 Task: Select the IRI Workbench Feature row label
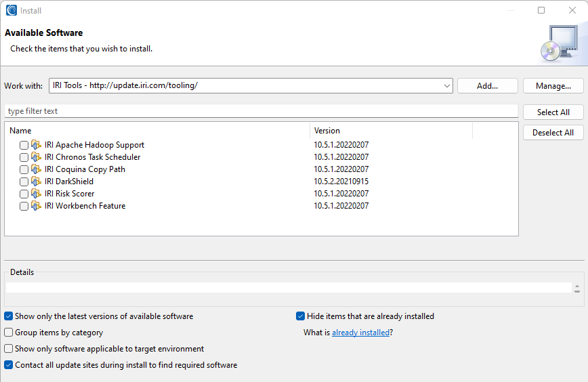[85, 206]
